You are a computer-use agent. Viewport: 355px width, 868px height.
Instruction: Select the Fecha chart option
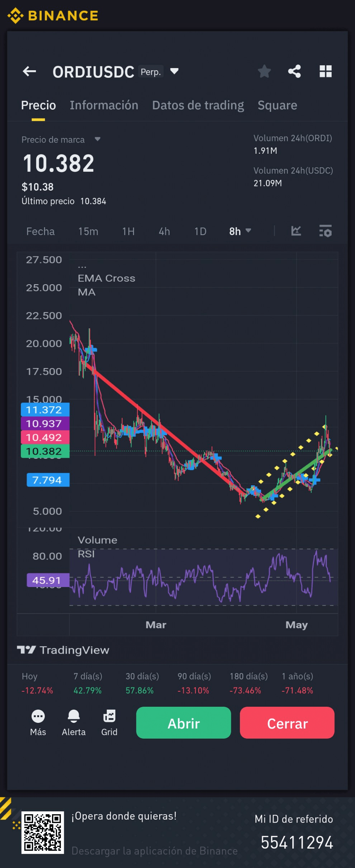pos(41,232)
